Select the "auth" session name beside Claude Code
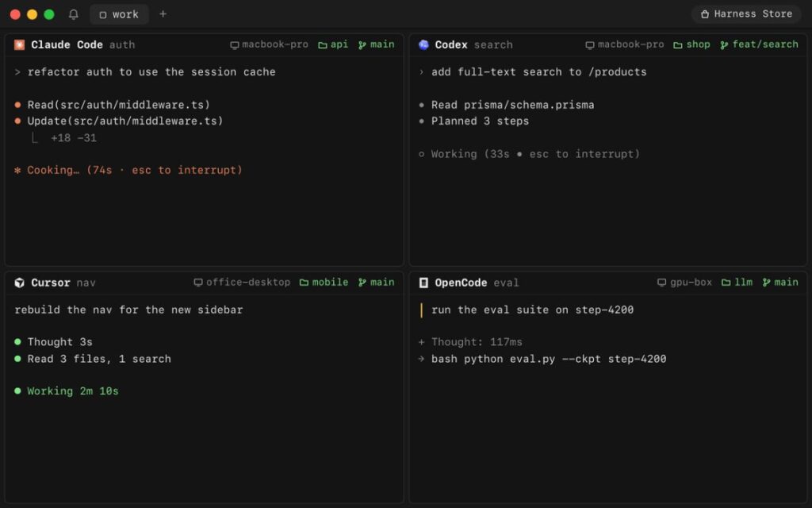Screen dimensions: 812x508 [122, 45]
